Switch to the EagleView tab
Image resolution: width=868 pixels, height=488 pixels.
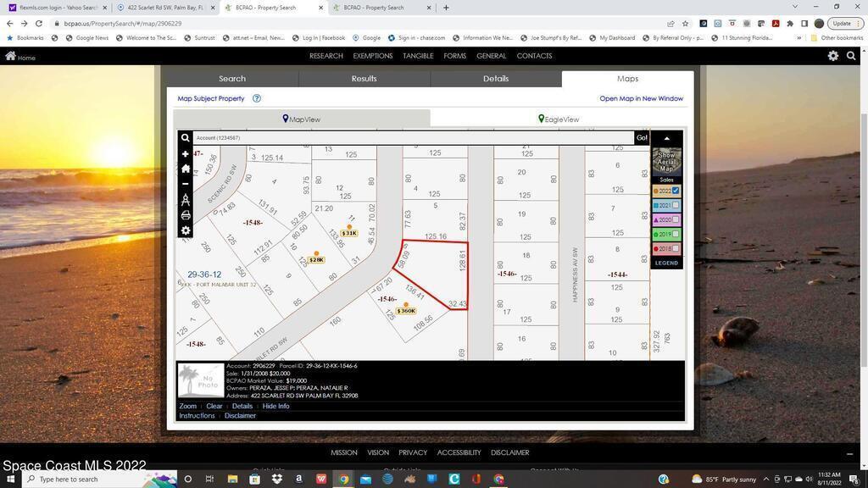tap(559, 119)
